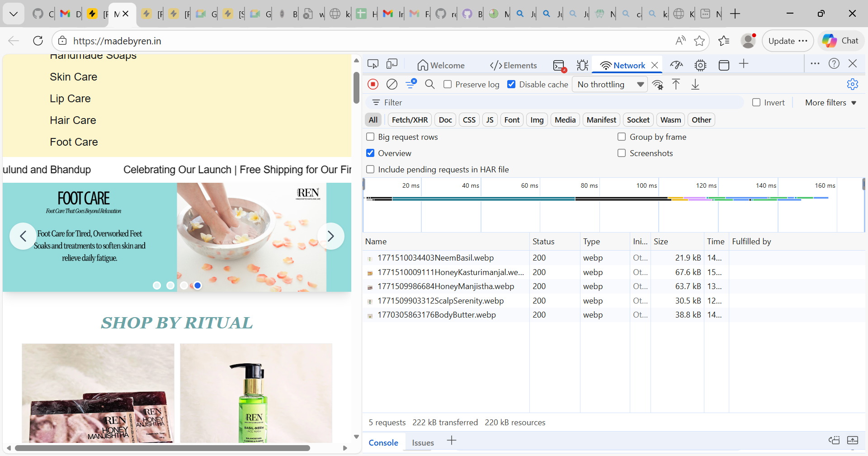This screenshot has height=456, width=868.
Task: Import HAR file using upload arrow
Action: tap(676, 84)
